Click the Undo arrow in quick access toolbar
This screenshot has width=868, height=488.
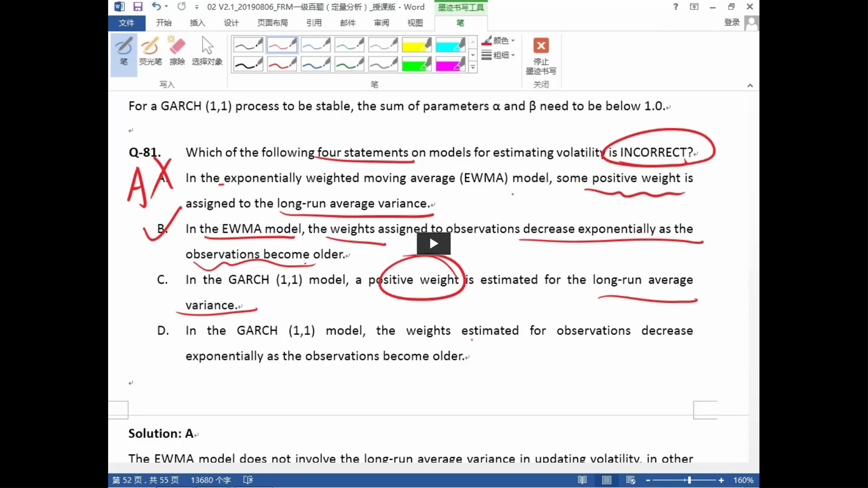tap(156, 7)
